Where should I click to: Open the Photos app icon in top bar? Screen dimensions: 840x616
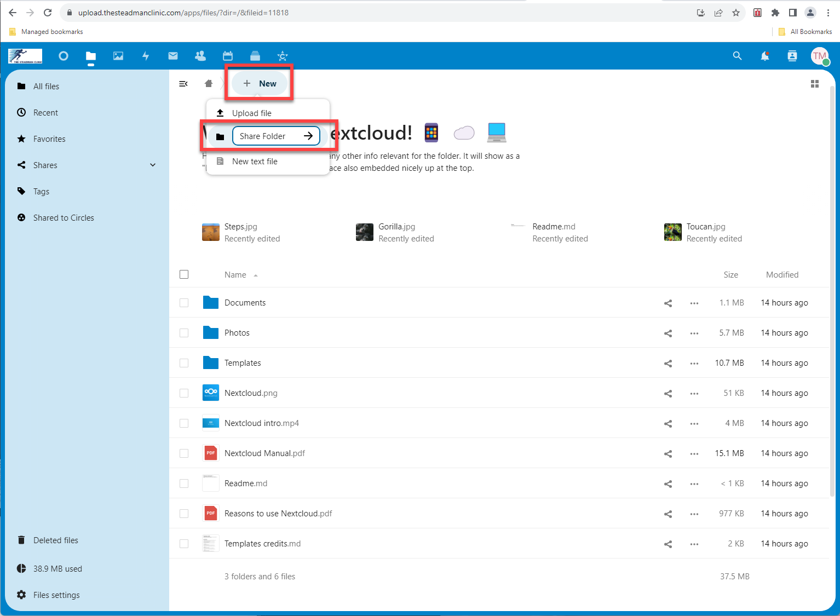[118, 56]
